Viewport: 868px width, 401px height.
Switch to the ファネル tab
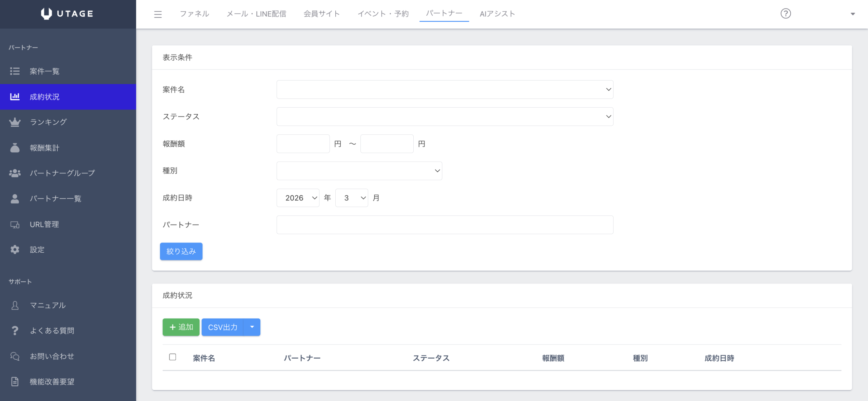(x=194, y=14)
